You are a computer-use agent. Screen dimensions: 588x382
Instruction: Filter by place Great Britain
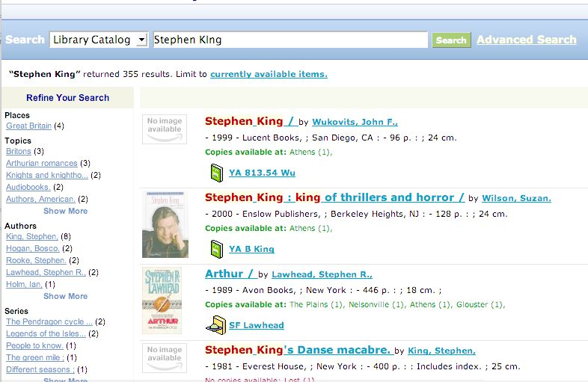coord(28,126)
